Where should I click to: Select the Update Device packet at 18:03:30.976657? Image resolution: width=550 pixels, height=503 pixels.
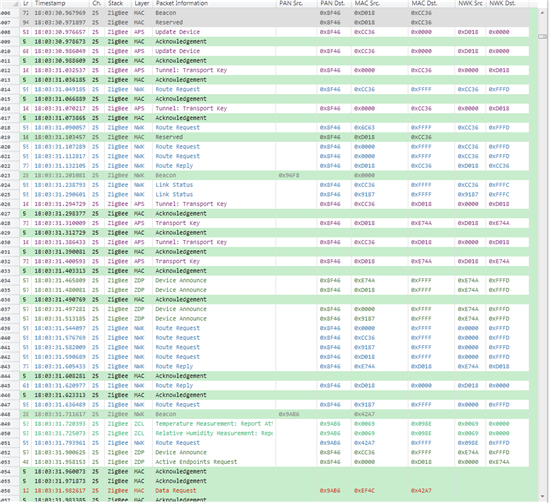[264, 32]
